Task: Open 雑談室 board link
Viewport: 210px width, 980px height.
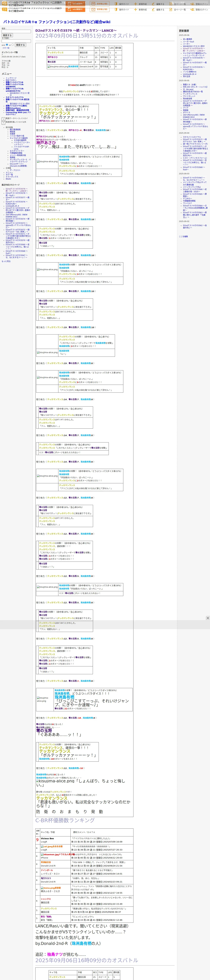Action: tap(13, 132)
